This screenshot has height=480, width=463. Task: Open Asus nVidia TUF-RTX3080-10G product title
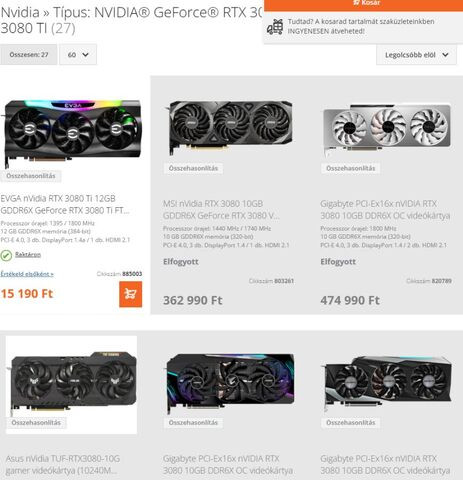click(x=63, y=465)
